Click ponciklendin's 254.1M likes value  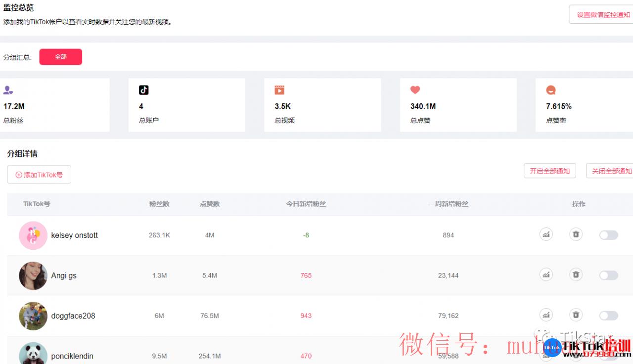(210, 356)
